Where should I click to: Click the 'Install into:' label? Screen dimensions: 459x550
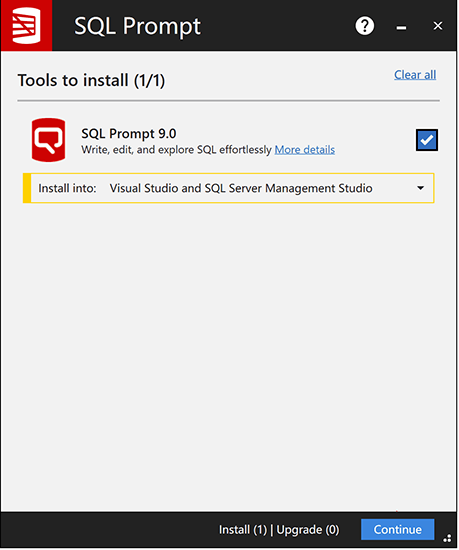(67, 188)
